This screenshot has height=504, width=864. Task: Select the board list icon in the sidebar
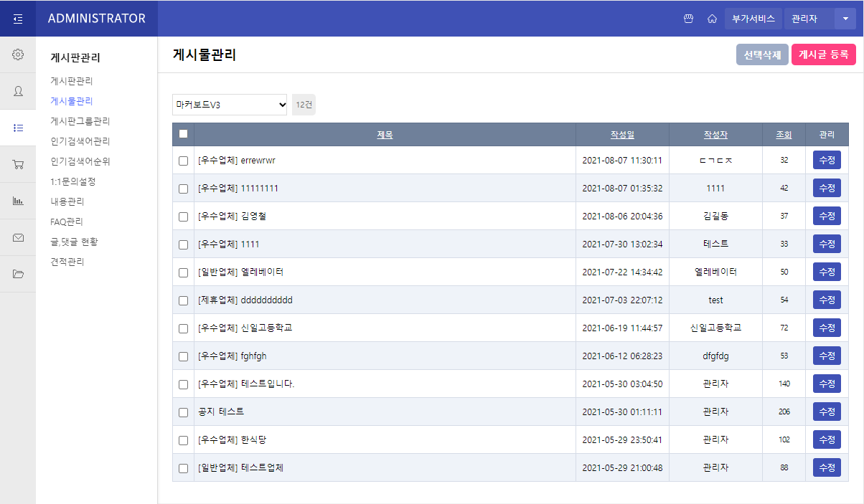pos(18,128)
